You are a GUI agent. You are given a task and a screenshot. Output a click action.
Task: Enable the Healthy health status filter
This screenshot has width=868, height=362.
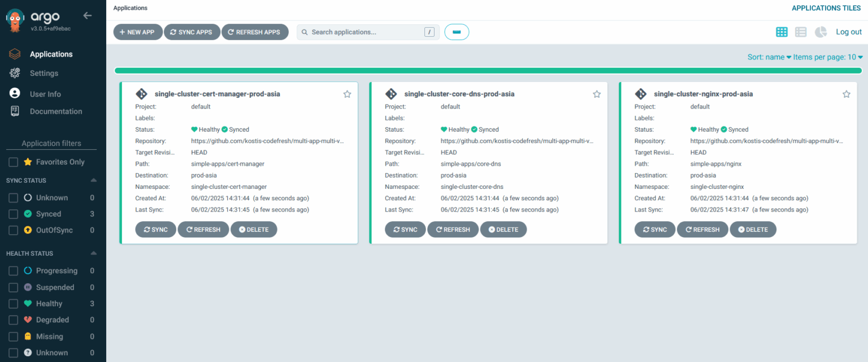[x=13, y=304]
